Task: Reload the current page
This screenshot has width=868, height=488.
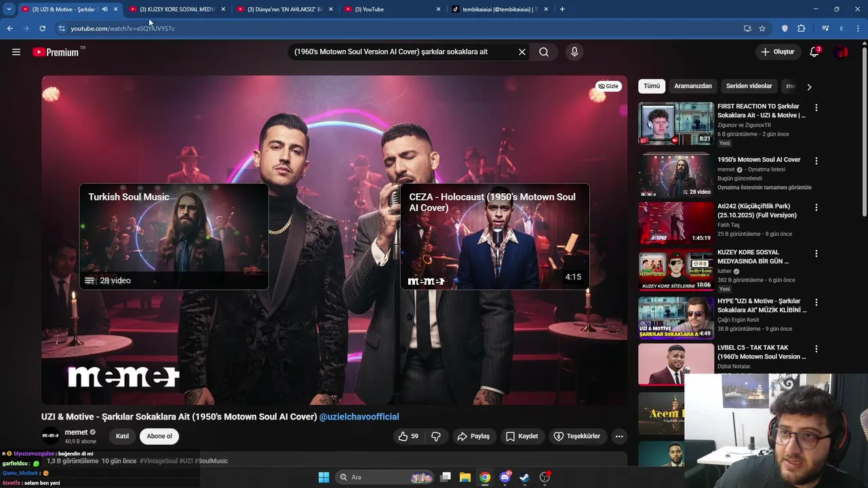Action: [42, 28]
